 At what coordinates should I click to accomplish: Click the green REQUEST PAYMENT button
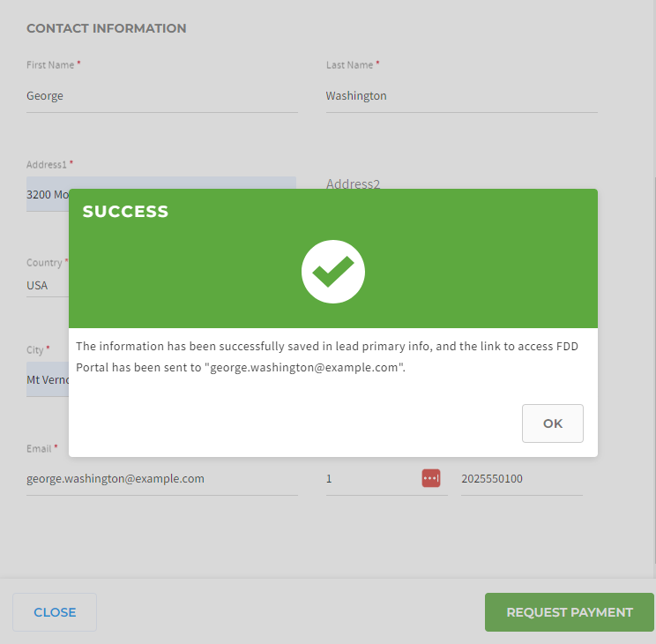pyautogui.click(x=569, y=611)
